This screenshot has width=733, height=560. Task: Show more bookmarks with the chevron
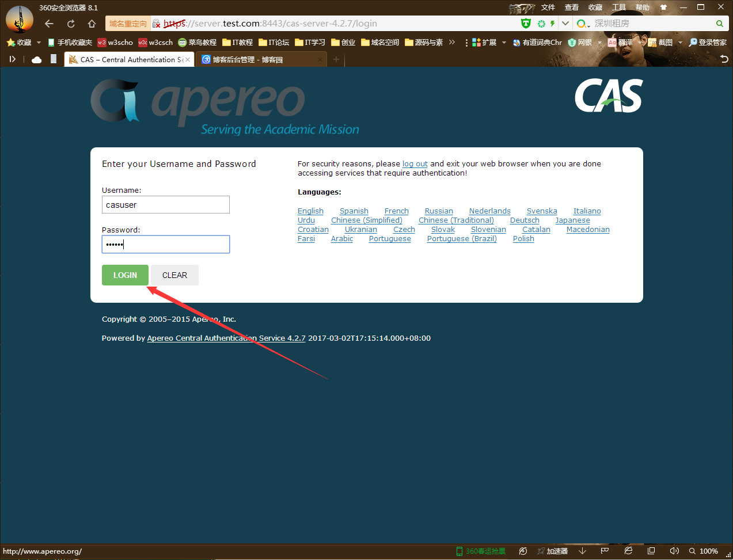[x=452, y=43]
